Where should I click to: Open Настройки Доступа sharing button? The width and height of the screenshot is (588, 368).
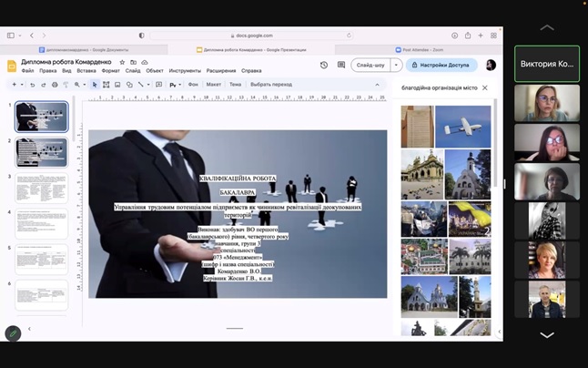tap(441, 65)
